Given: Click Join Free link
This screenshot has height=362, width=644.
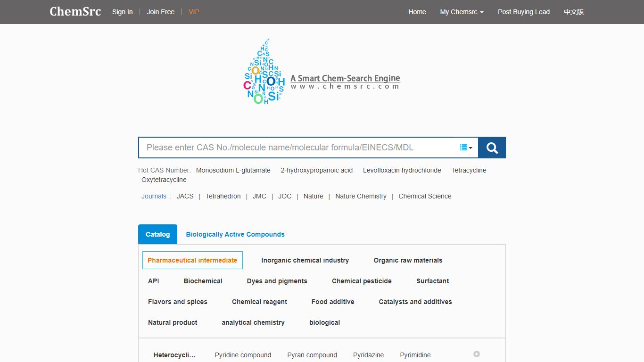Looking at the screenshot, I should click(161, 12).
